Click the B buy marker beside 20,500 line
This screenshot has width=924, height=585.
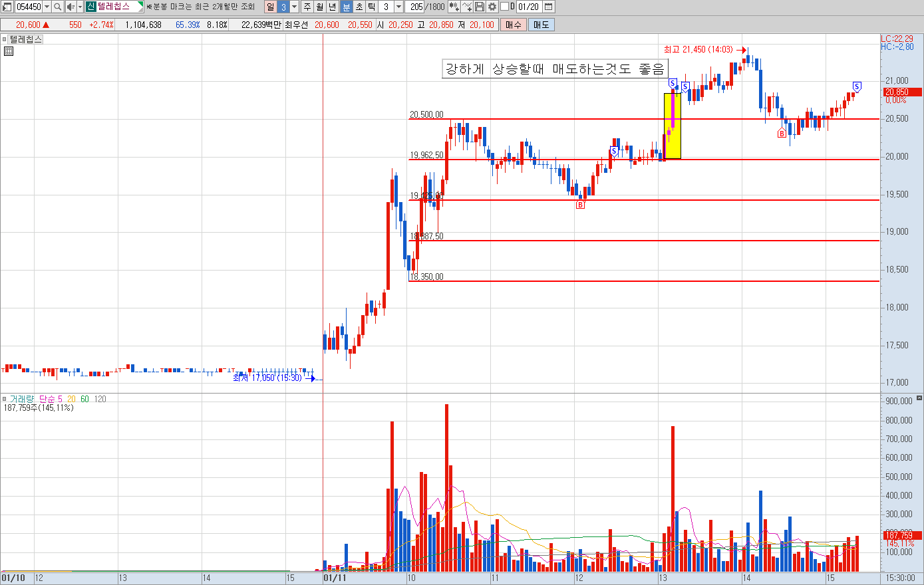(x=782, y=134)
